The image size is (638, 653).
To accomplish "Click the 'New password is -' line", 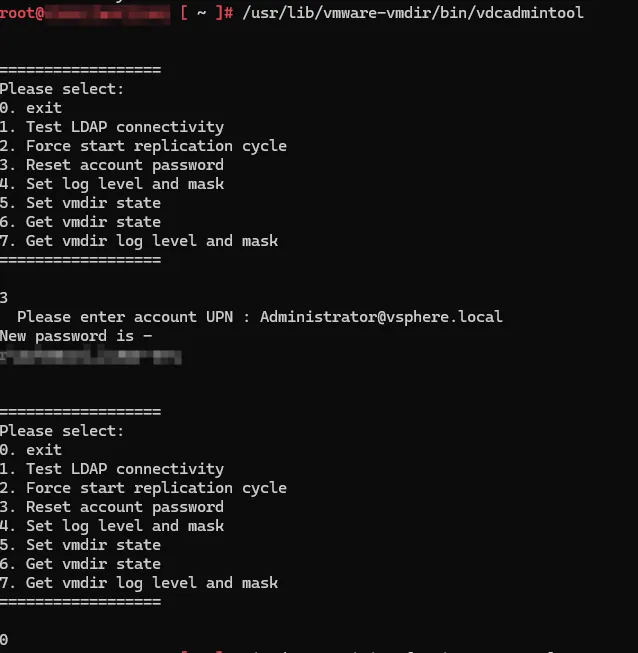I will tap(76, 336).
